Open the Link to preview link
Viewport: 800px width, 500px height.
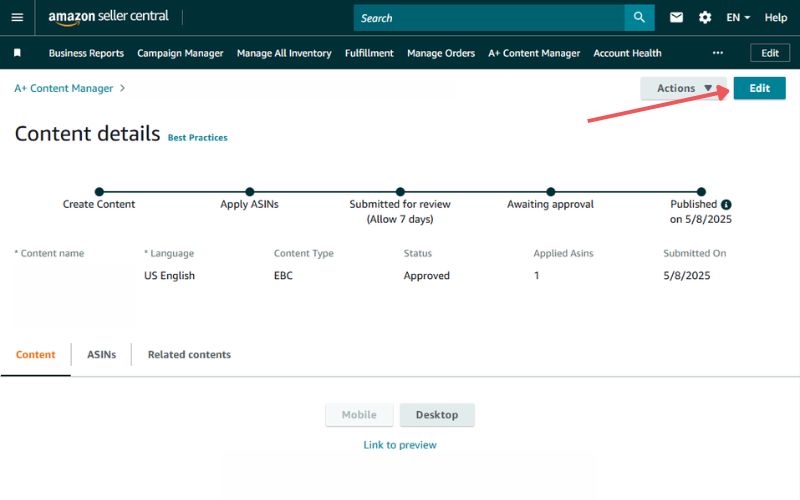[x=400, y=445]
